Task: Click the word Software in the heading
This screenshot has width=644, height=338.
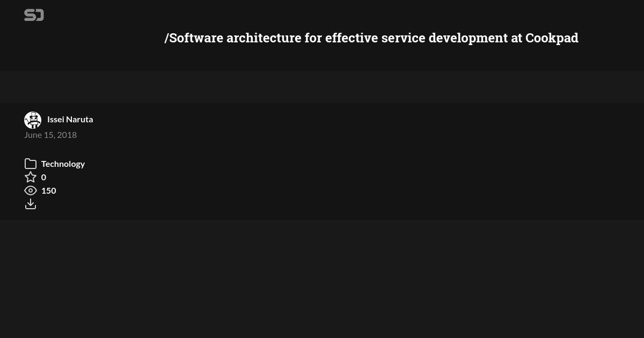Action: 196,38
